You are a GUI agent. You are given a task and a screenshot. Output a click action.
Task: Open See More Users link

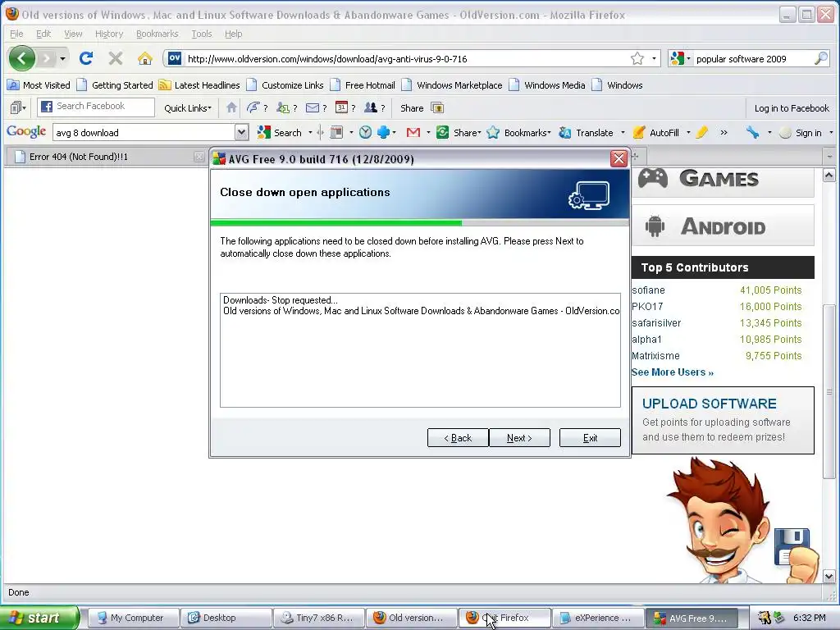673,372
